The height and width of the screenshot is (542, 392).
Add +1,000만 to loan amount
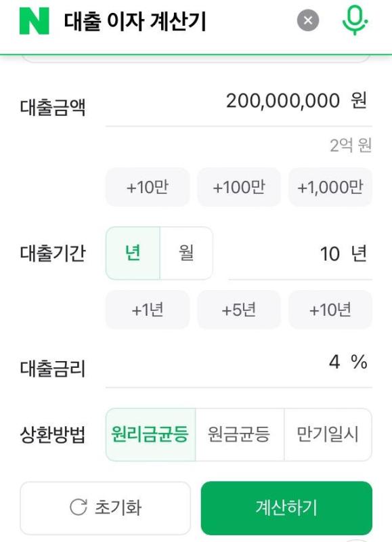pyautogui.click(x=330, y=187)
